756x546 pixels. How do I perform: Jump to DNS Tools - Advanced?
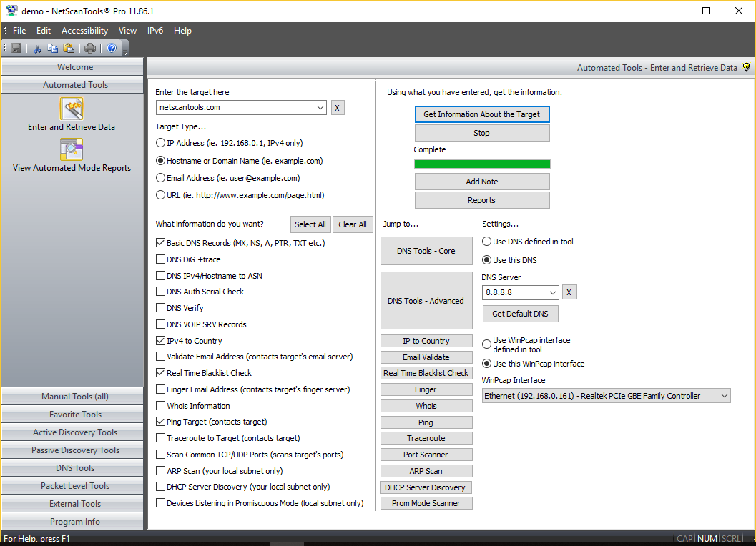pyautogui.click(x=426, y=301)
